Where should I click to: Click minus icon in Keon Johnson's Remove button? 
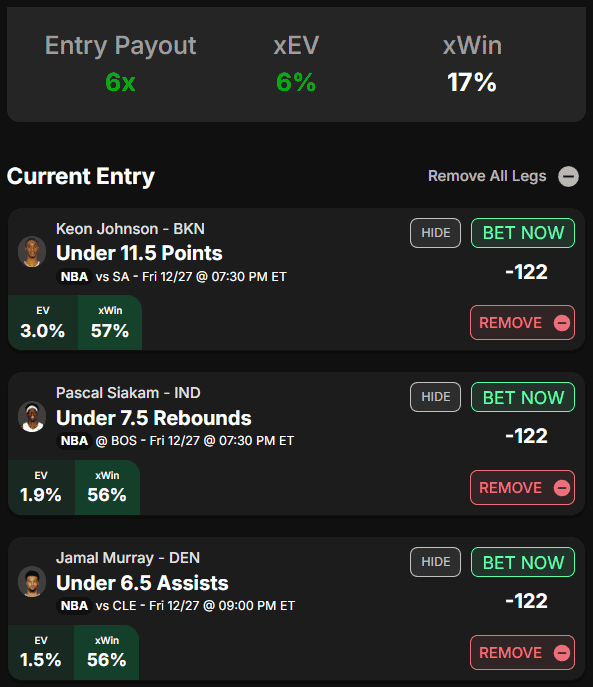pyautogui.click(x=561, y=323)
